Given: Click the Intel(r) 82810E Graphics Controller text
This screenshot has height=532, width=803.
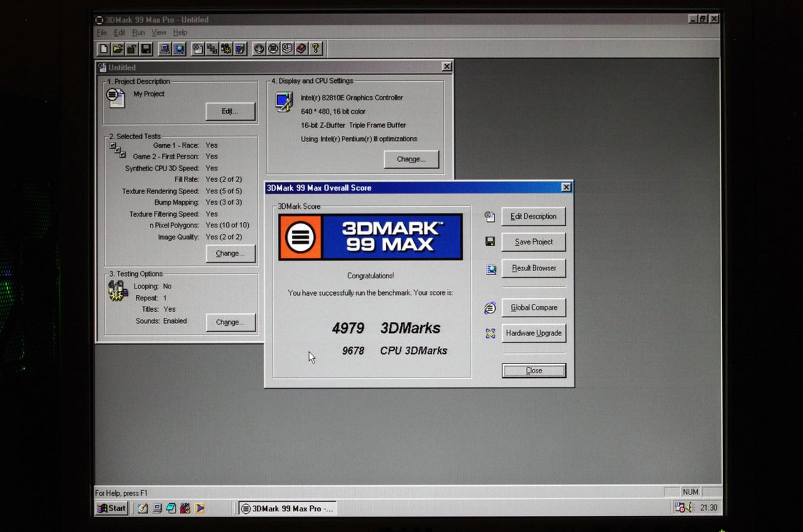Looking at the screenshot, I should (x=352, y=98).
